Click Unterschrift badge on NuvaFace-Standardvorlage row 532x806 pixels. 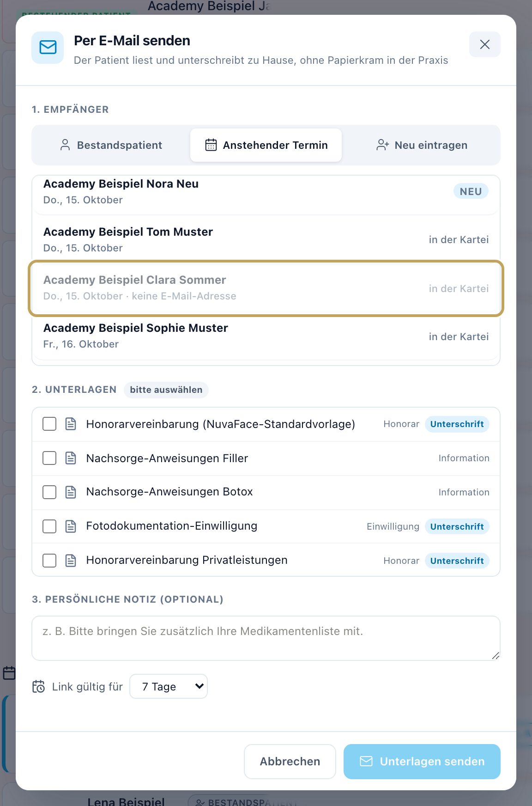(457, 424)
